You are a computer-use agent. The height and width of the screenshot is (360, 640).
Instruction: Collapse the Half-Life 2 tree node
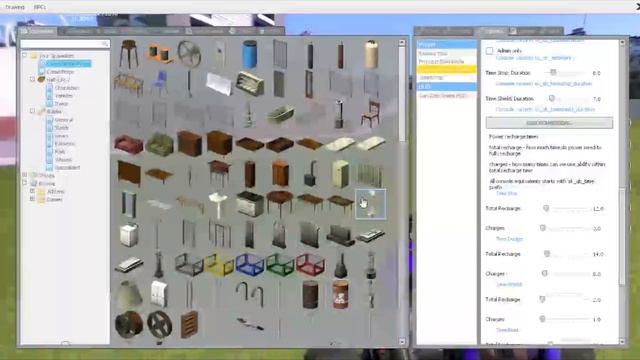point(33,79)
